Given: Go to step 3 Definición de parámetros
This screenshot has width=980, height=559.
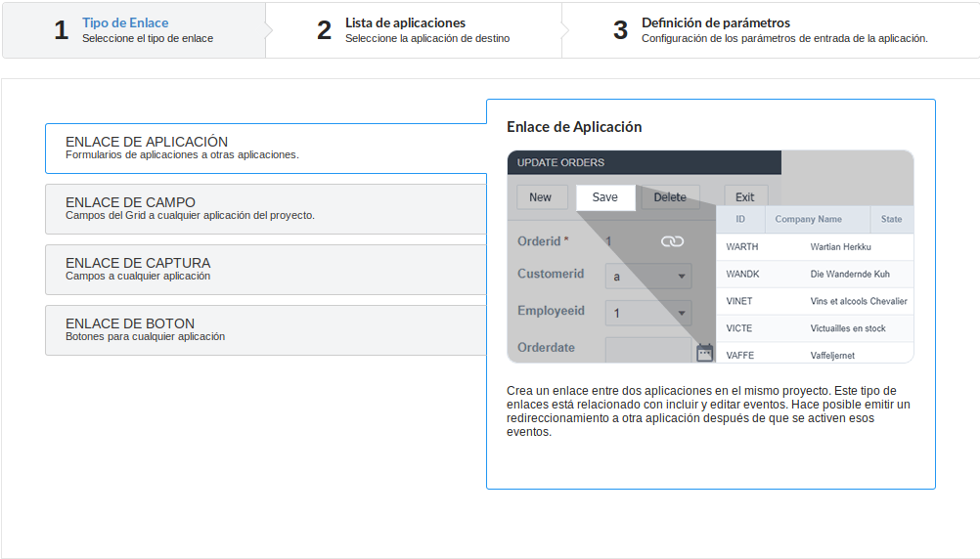Looking at the screenshot, I should 772,30.
